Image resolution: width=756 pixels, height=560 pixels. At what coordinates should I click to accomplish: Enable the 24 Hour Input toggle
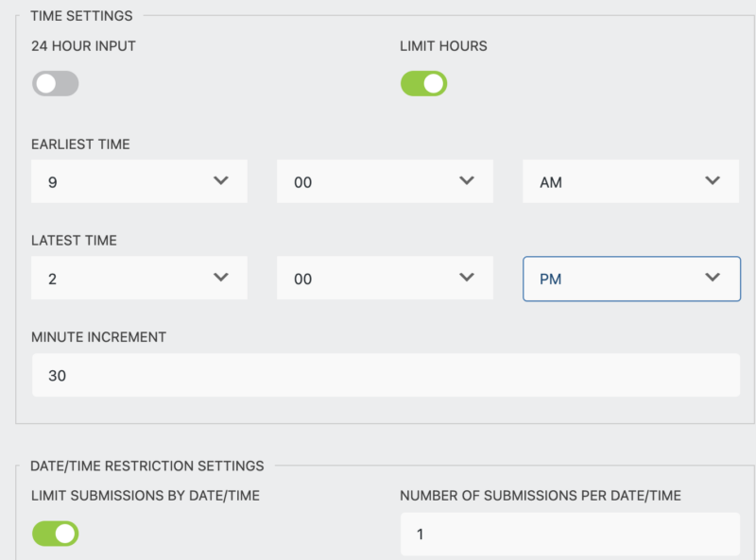coord(54,84)
